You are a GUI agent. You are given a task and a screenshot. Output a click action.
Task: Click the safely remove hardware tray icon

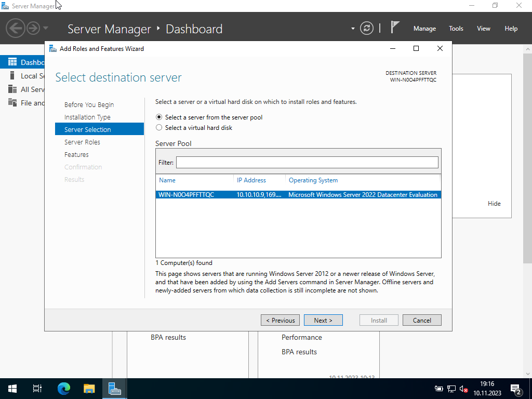[438, 389]
